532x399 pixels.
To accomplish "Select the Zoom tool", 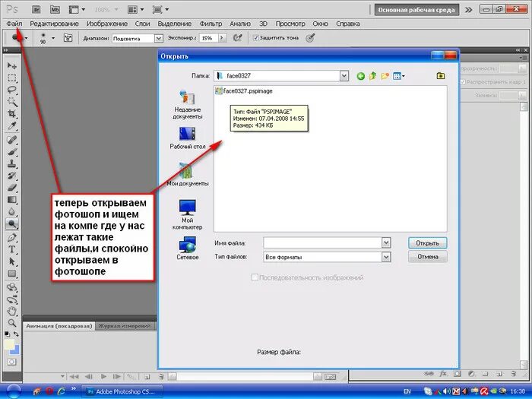I will (x=12, y=323).
